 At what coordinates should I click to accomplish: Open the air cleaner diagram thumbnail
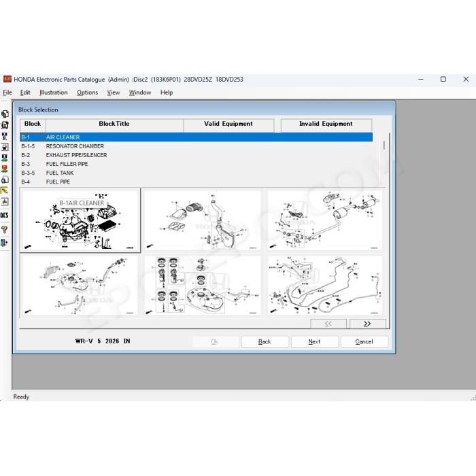[80, 220]
